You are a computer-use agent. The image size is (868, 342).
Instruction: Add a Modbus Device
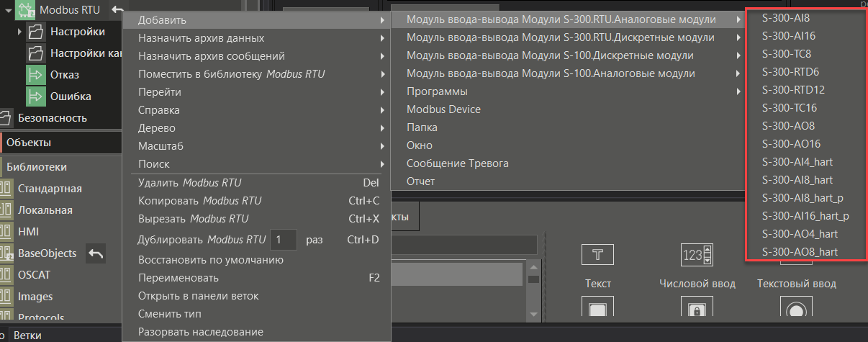coord(569,109)
